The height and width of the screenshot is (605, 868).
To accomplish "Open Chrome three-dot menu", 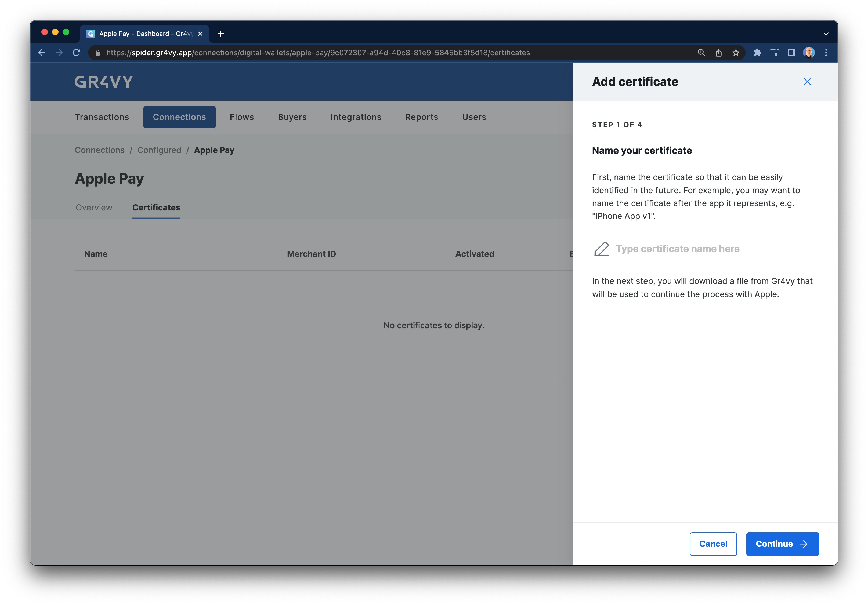I will click(826, 53).
